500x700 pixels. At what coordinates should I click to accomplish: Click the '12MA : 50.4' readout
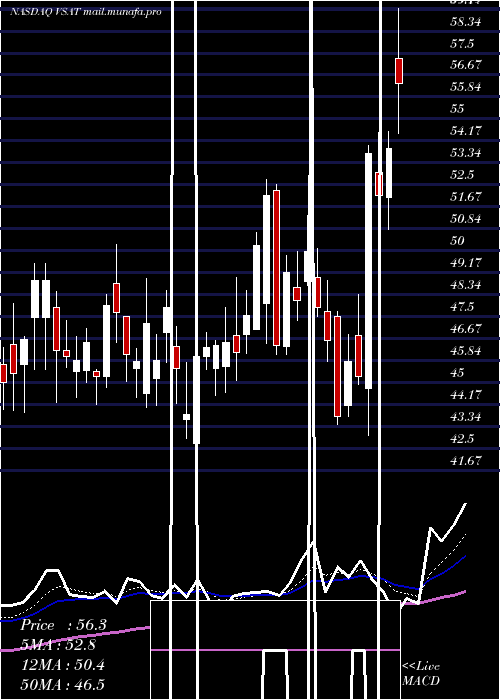(62, 665)
